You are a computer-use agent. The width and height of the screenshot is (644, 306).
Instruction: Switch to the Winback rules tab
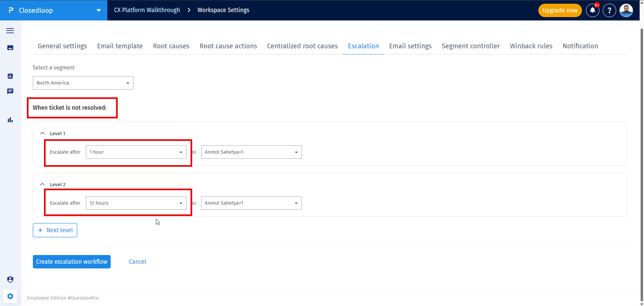click(x=531, y=46)
